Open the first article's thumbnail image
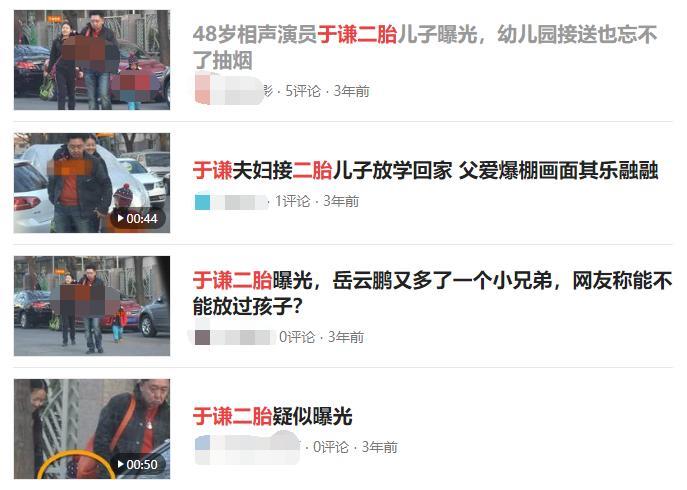The width and height of the screenshot is (687, 490). [x=92, y=60]
